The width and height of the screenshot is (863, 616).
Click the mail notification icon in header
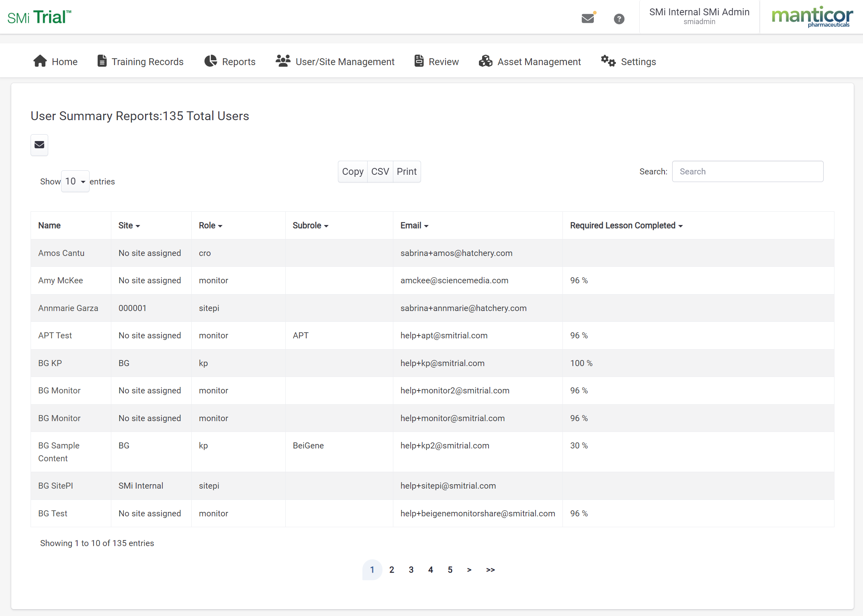588,18
